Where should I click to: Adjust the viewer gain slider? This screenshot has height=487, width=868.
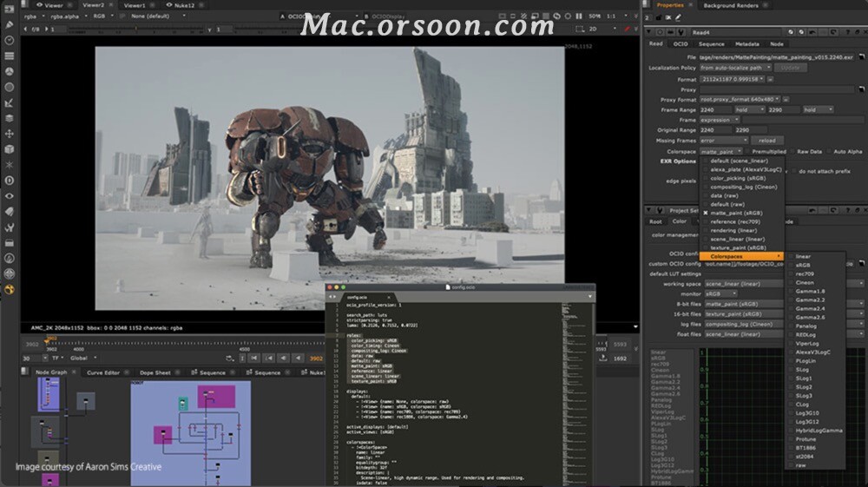[135, 29]
